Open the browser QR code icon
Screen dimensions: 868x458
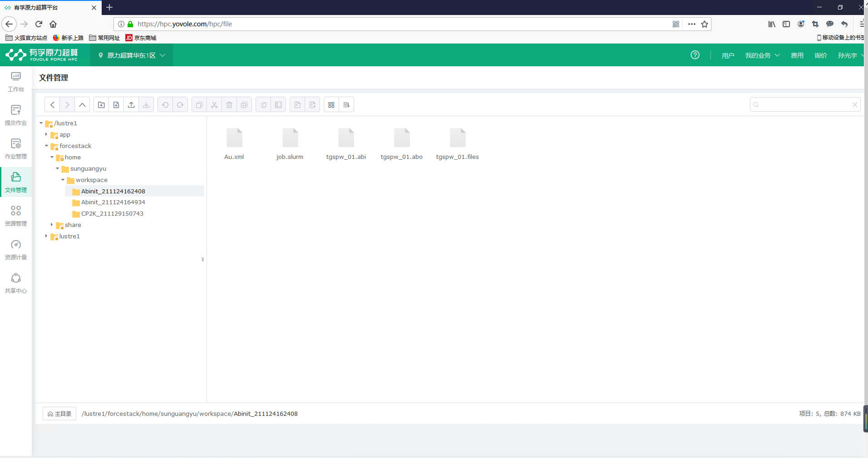pyautogui.click(x=676, y=24)
